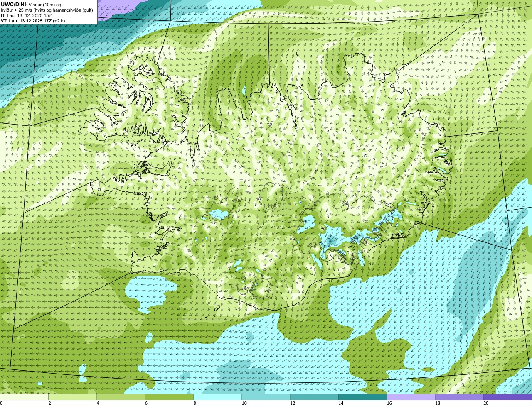Click the legend label "14"

[340, 403]
